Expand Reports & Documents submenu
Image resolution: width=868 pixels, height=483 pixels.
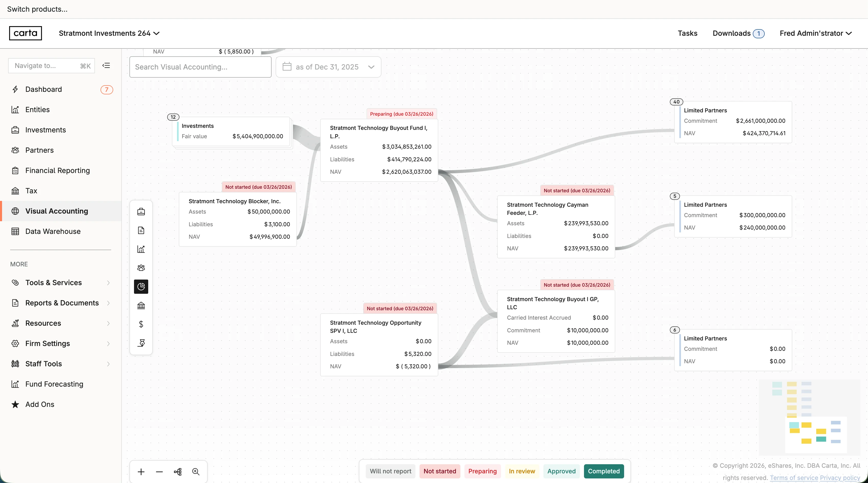(x=61, y=303)
